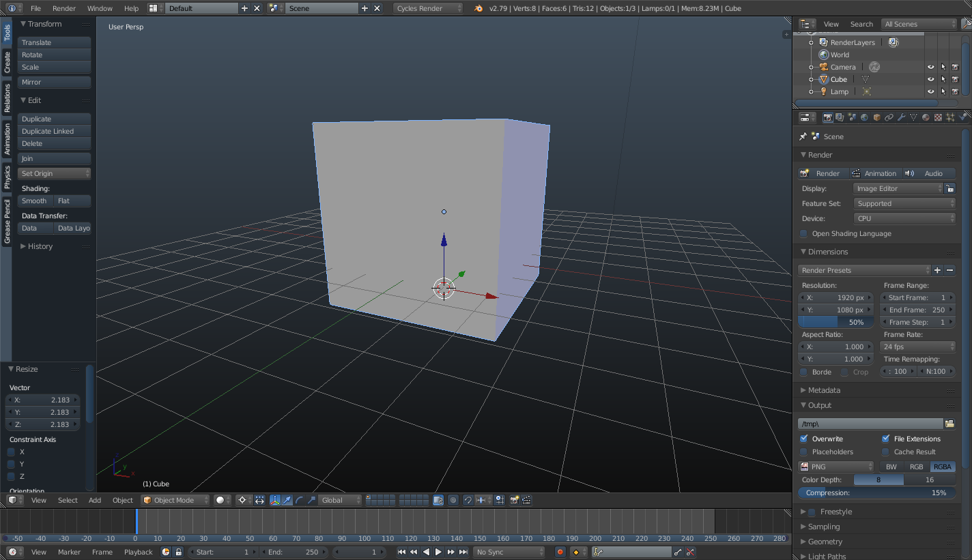Select the RGB color mode button
The image size is (972, 560).
[916, 467]
